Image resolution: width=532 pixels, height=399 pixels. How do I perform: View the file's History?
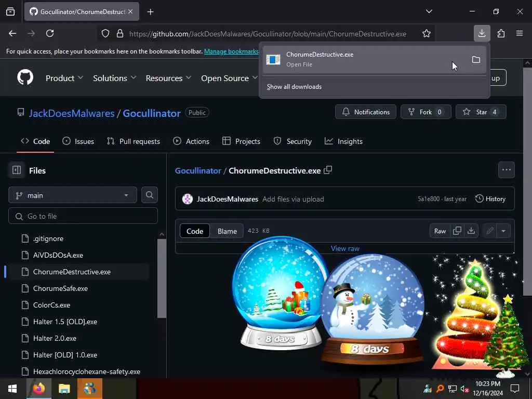coord(490,199)
